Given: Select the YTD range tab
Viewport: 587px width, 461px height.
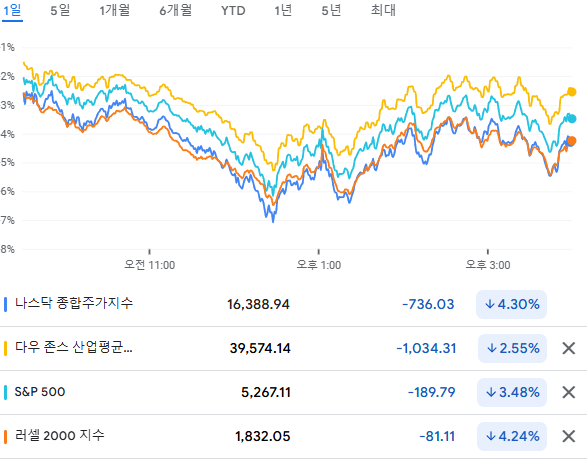Looking at the screenshot, I should (233, 10).
